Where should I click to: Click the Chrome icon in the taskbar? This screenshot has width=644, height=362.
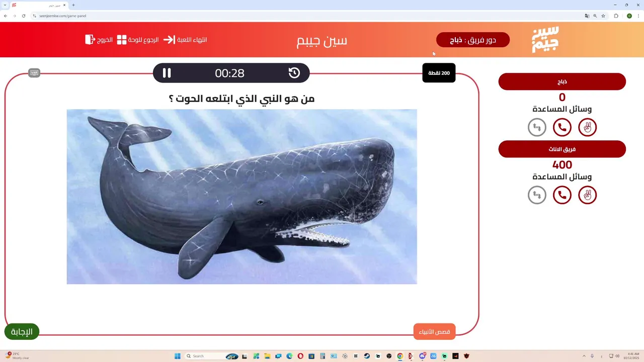point(400,356)
